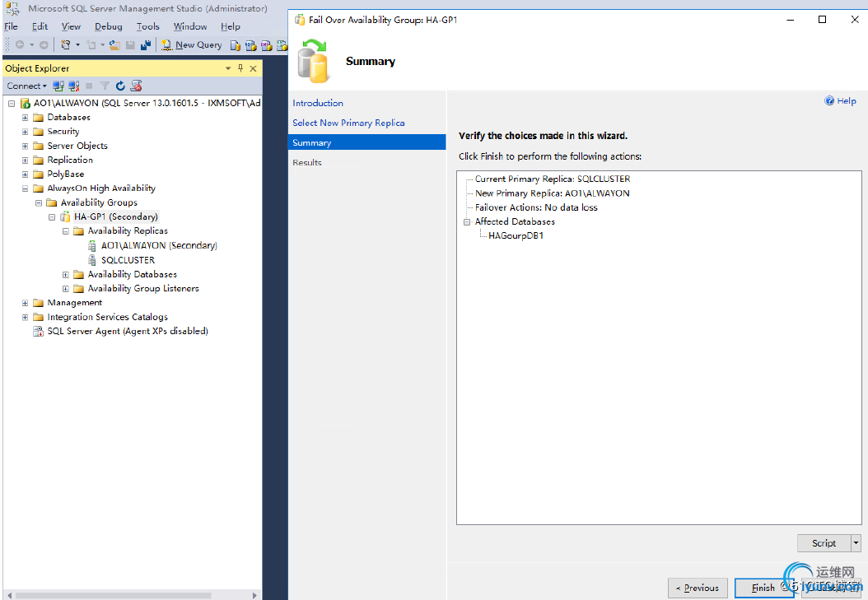The width and height of the screenshot is (868, 600).
Task: Select the SQLCLUSTER replica
Action: 128,260
